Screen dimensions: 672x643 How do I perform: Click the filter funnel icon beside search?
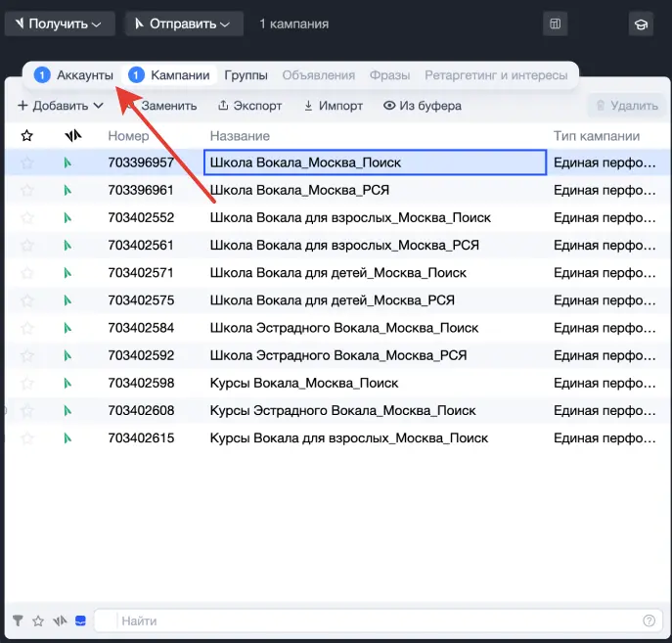(18, 620)
